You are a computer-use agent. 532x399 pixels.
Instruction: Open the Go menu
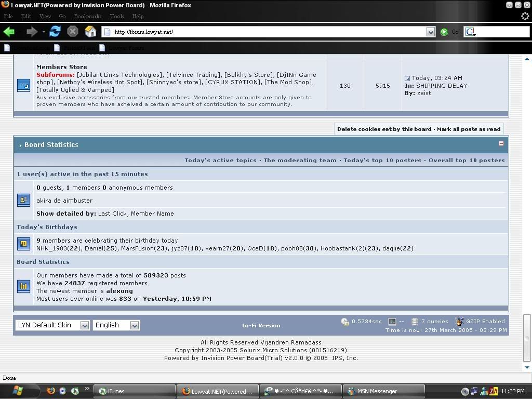[x=62, y=16]
